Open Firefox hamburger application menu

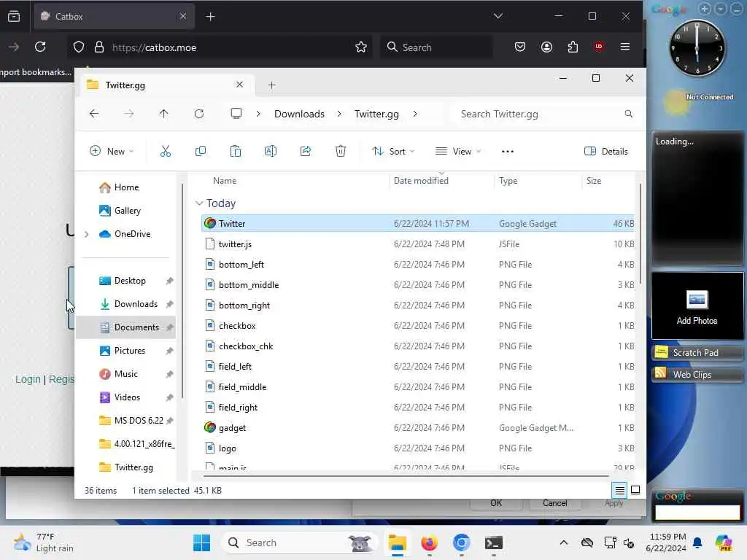click(625, 47)
